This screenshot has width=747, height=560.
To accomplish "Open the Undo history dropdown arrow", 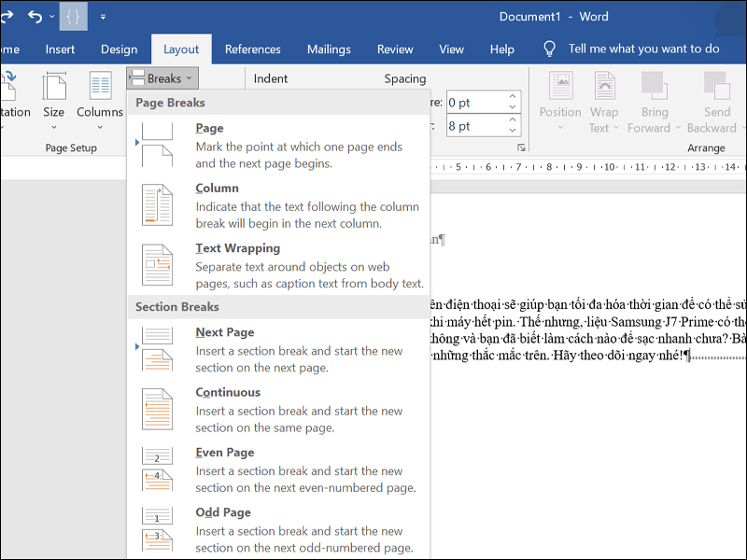I will click(x=50, y=17).
